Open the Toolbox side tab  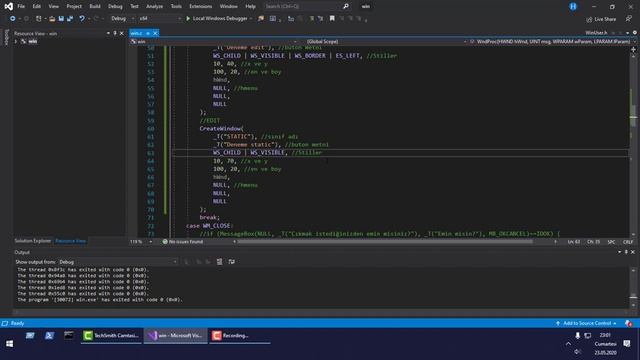[x=6, y=38]
